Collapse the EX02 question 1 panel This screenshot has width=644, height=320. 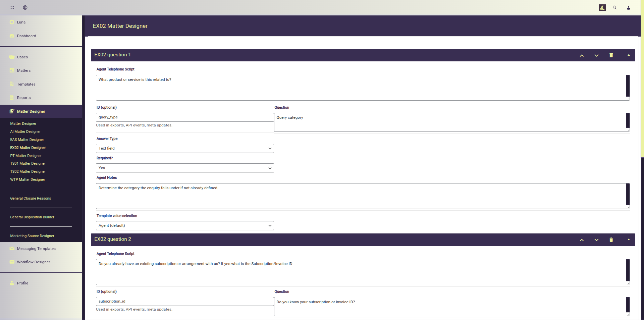click(x=629, y=55)
